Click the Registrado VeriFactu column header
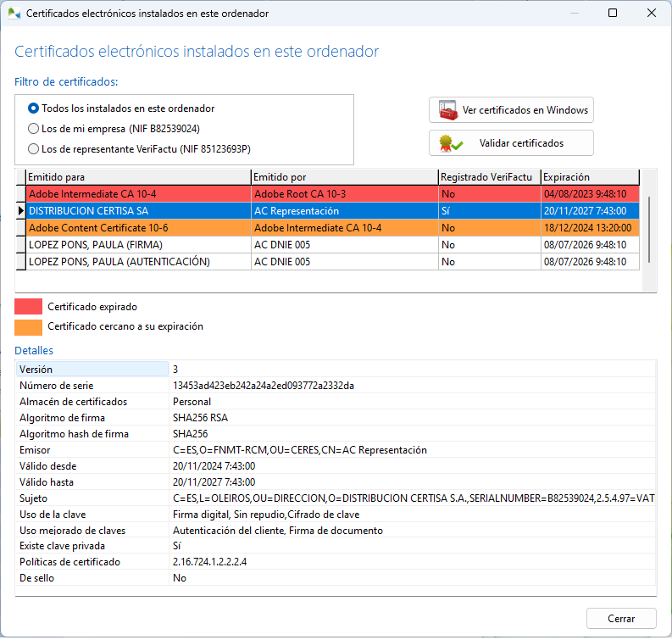Viewport: 672px width, 640px height. coord(488,177)
